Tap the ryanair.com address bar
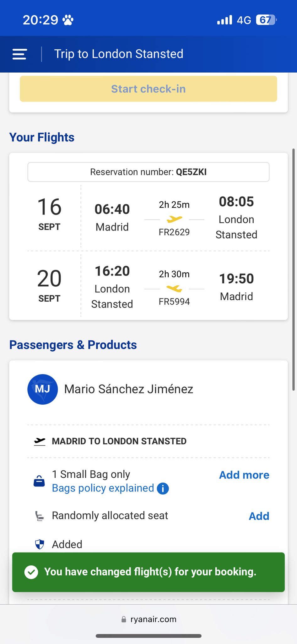Screen dimensions: 297x644 [x=148, y=619]
